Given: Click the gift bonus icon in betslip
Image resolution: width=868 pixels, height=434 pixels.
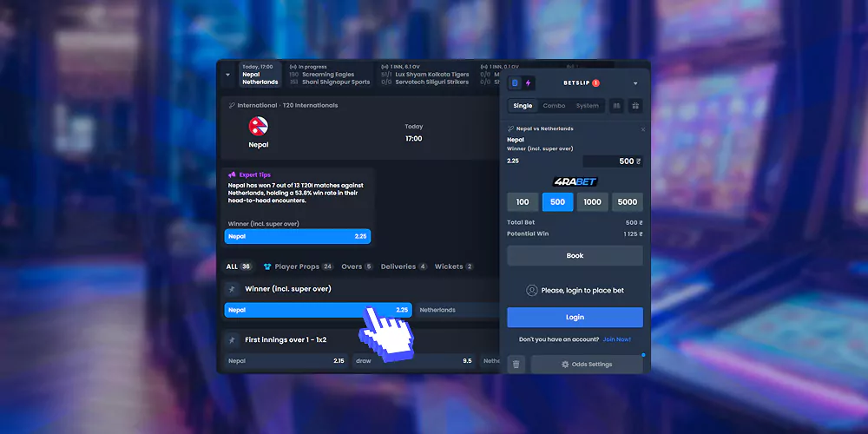Looking at the screenshot, I should 635,106.
